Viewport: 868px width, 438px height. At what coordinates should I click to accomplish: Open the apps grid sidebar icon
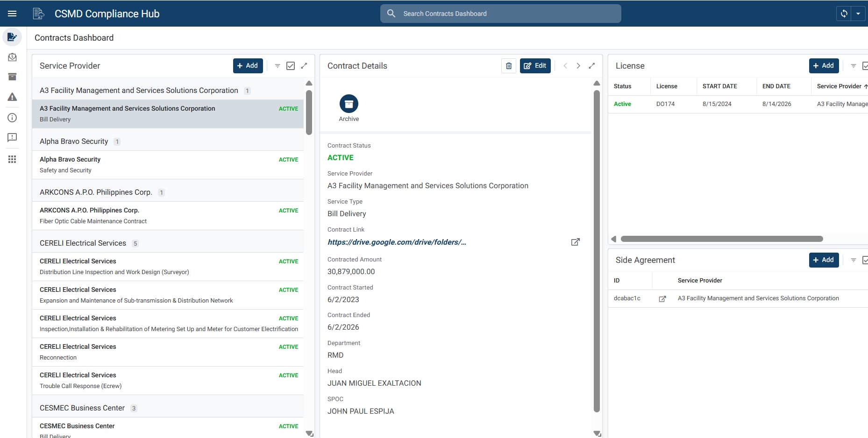point(12,159)
